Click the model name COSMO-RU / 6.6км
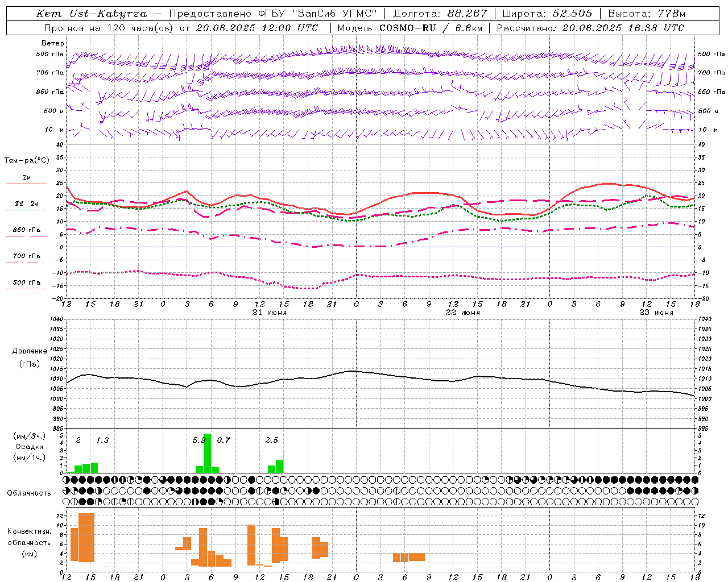Viewport: 728px width, 582px height. tap(431, 28)
